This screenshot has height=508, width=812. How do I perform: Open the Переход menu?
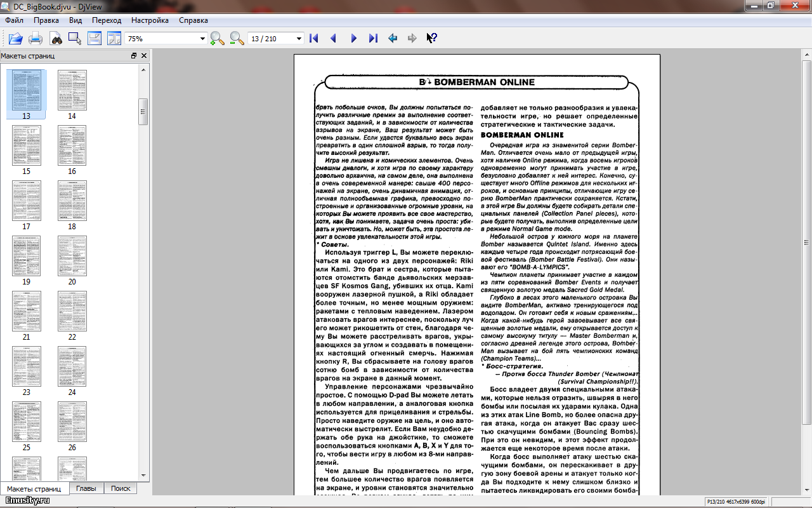(x=107, y=20)
